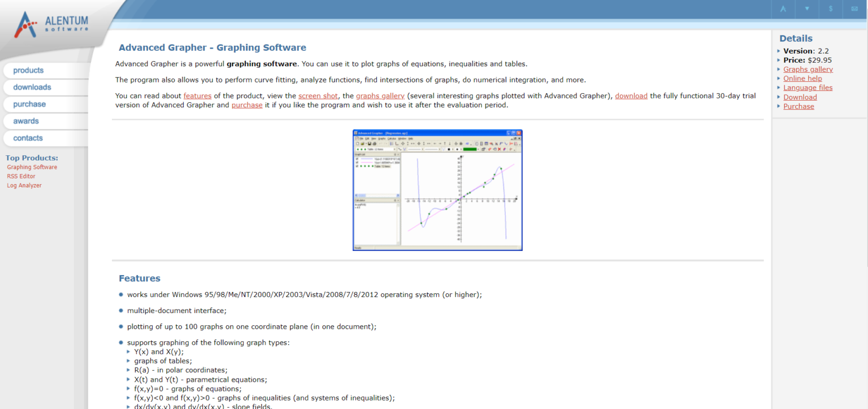Follow the 'features' link in the paragraph
The image size is (868, 409).
click(197, 96)
